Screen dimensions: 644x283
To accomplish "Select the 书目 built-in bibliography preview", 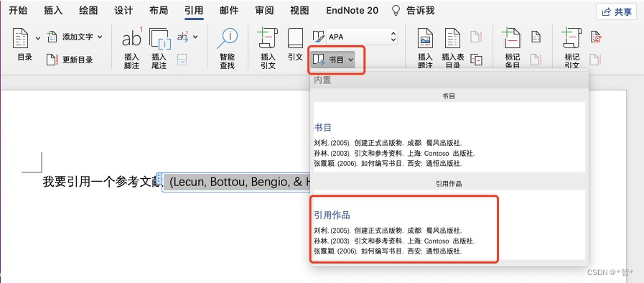I will 449,137.
